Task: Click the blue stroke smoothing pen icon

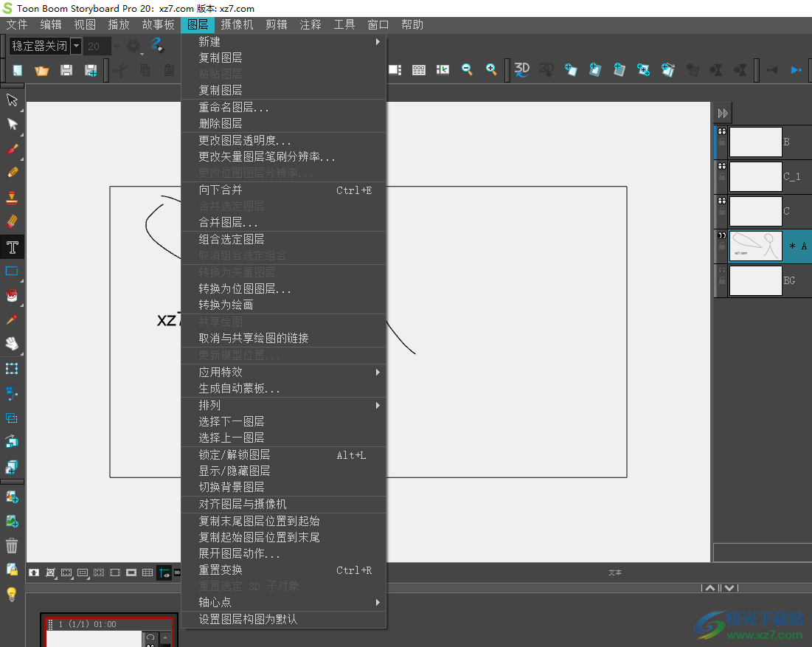Action: coord(156,46)
